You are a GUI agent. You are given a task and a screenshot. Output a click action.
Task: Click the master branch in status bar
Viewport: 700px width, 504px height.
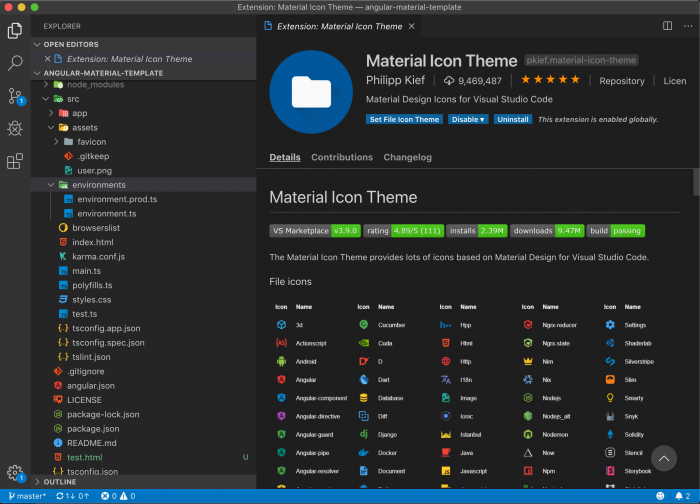pos(27,496)
